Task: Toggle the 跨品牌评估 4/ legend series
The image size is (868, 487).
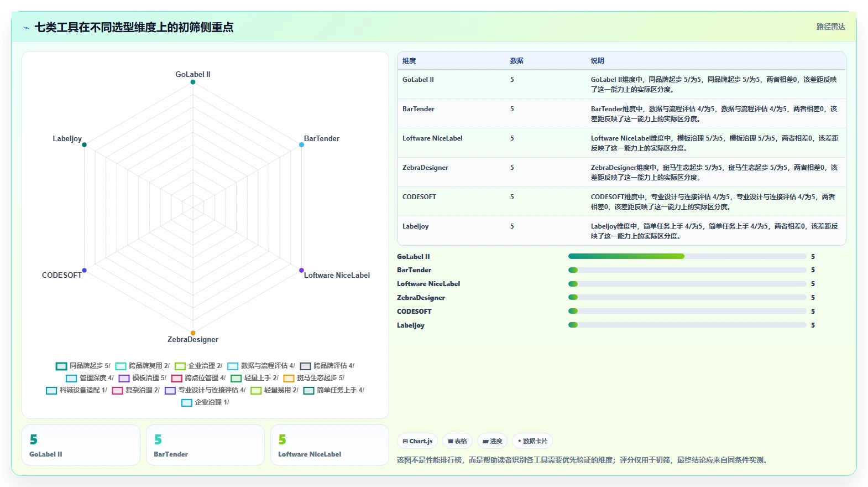Action: point(327,366)
